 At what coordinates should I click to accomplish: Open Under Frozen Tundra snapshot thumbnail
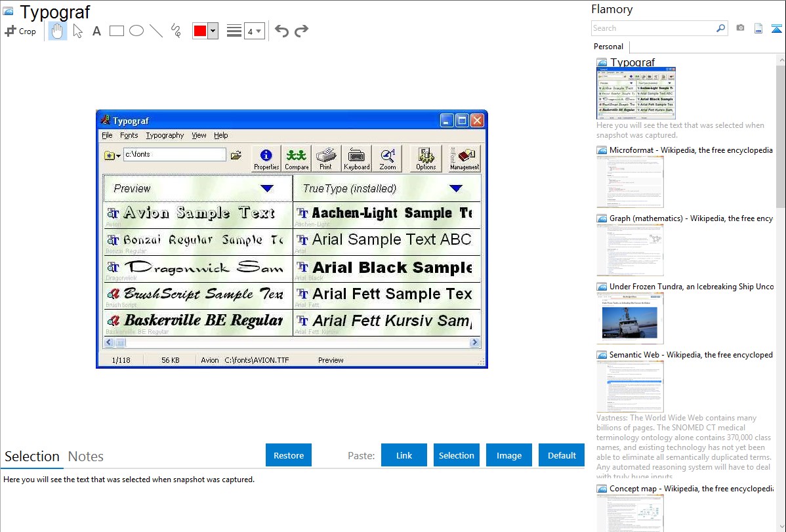click(630, 318)
